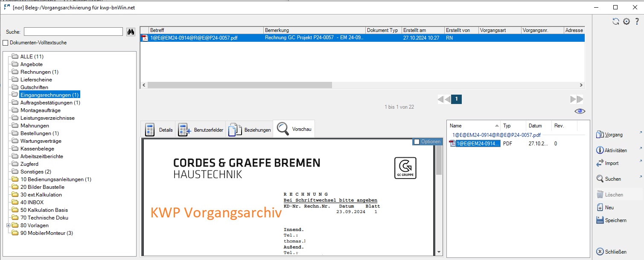Click the small arrow beside Vorgang
644x260 pixels.
pos(641,133)
